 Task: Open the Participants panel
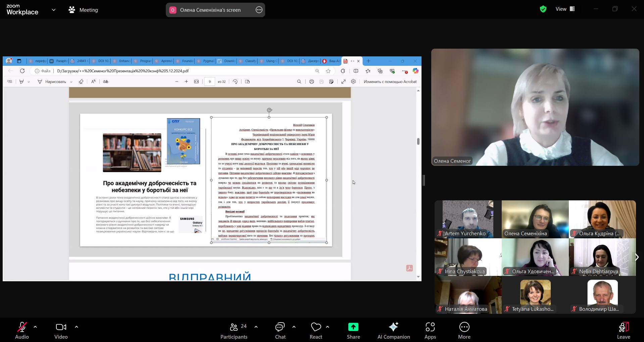pyautogui.click(x=234, y=331)
